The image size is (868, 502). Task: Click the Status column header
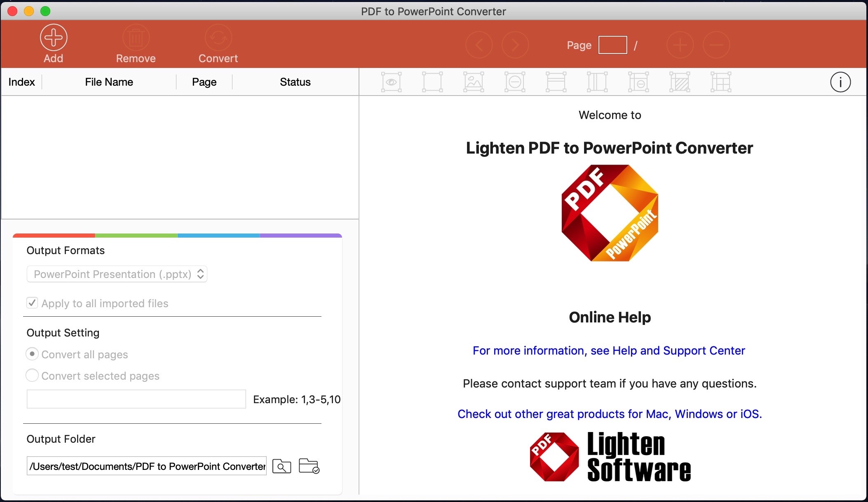coord(295,82)
